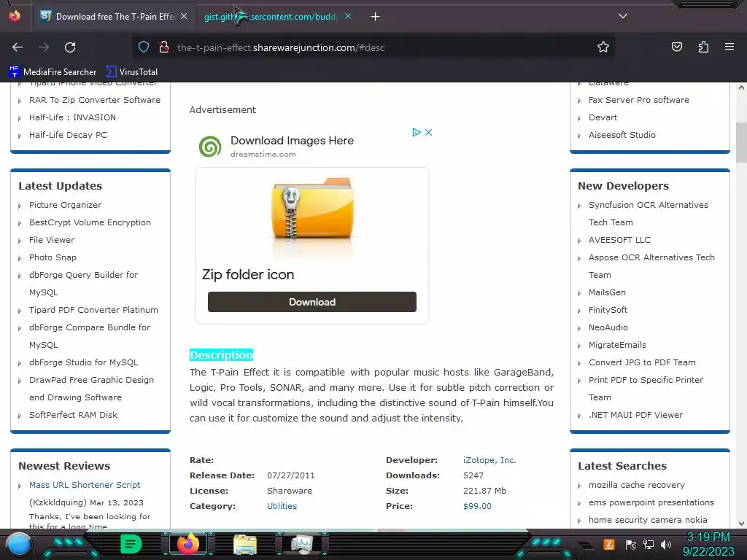
Task: Open Tipard PDF Converter Platinum link
Action: (x=93, y=309)
